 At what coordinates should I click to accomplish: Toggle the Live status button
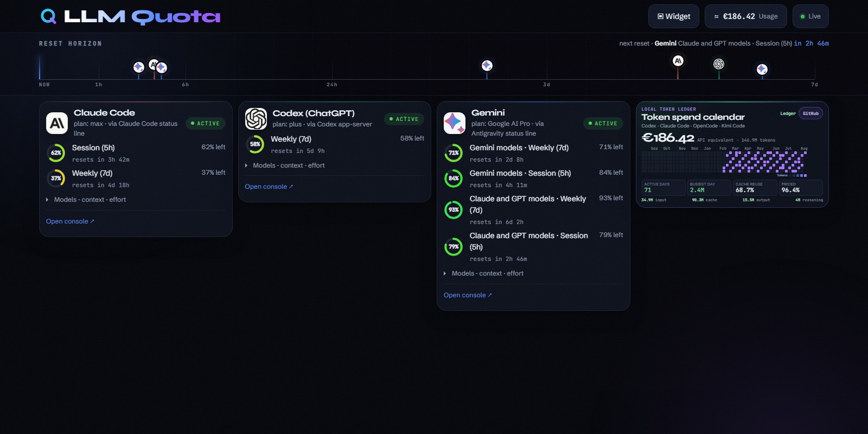(810, 16)
